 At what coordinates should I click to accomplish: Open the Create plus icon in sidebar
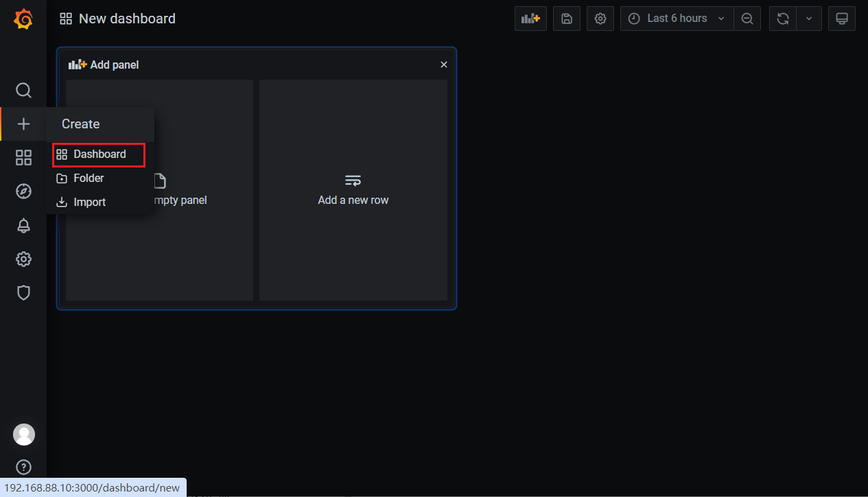click(23, 124)
